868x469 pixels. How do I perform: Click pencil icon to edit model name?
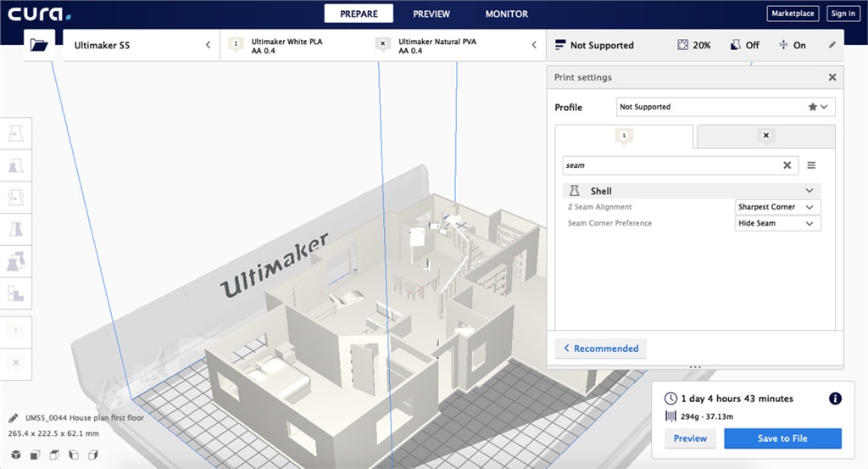[13, 418]
